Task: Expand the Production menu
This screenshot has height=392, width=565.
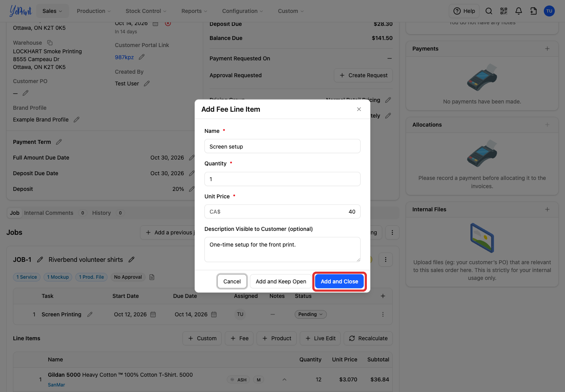Action: tap(94, 11)
